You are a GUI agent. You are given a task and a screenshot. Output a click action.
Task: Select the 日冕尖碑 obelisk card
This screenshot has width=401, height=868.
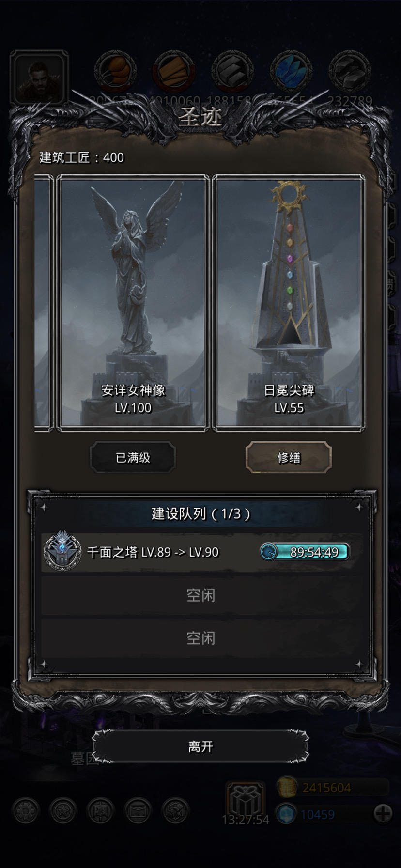coord(289,303)
